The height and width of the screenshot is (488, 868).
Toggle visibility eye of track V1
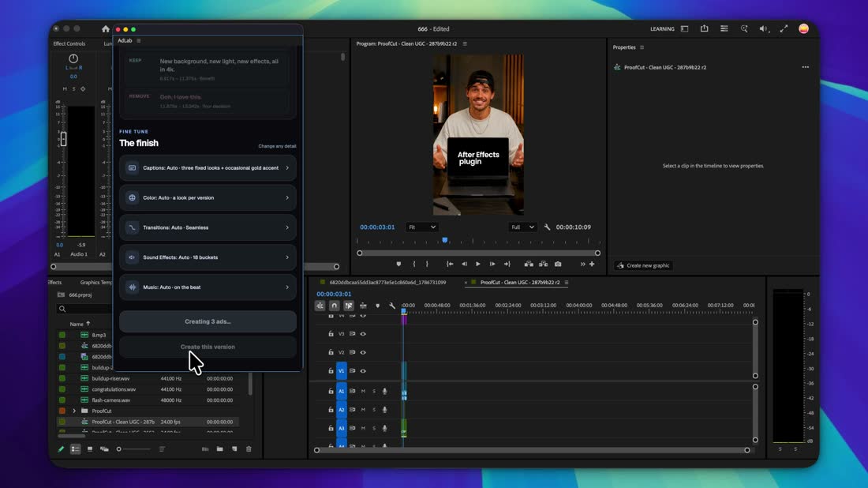(x=363, y=371)
